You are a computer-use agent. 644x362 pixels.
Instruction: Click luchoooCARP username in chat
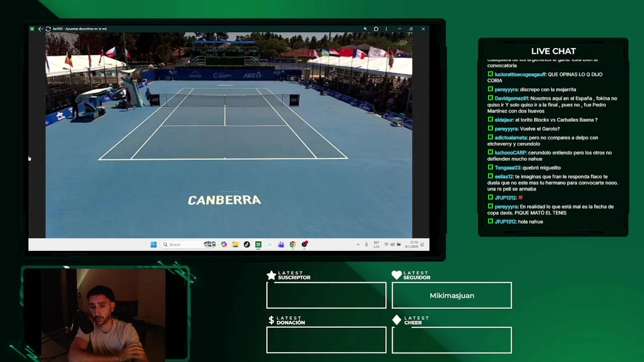(x=511, y=153)
